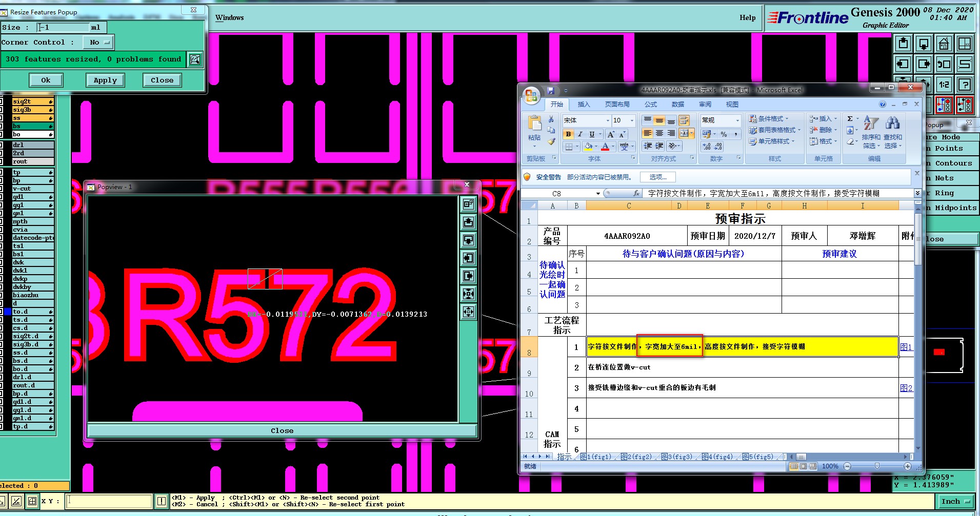Click the Excel Office button
980x516 pixels.
tap(531, 95)
